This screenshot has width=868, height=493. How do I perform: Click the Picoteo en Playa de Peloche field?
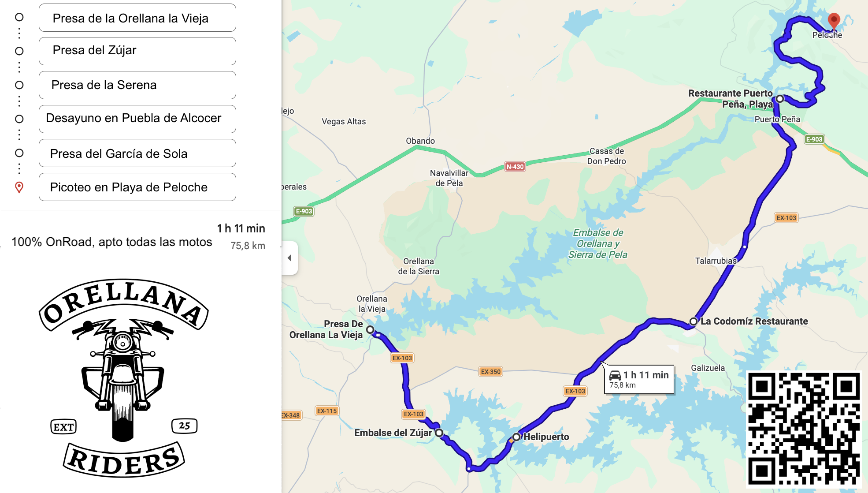[x=137, y=187]
